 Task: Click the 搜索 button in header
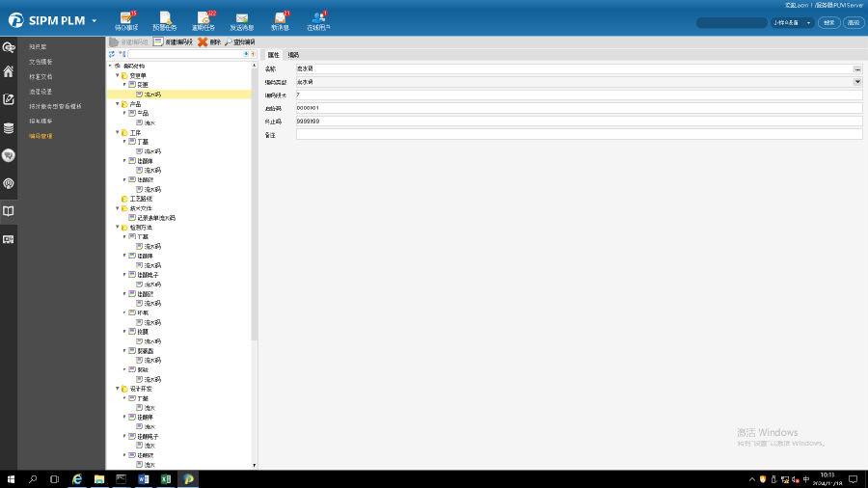828,23
